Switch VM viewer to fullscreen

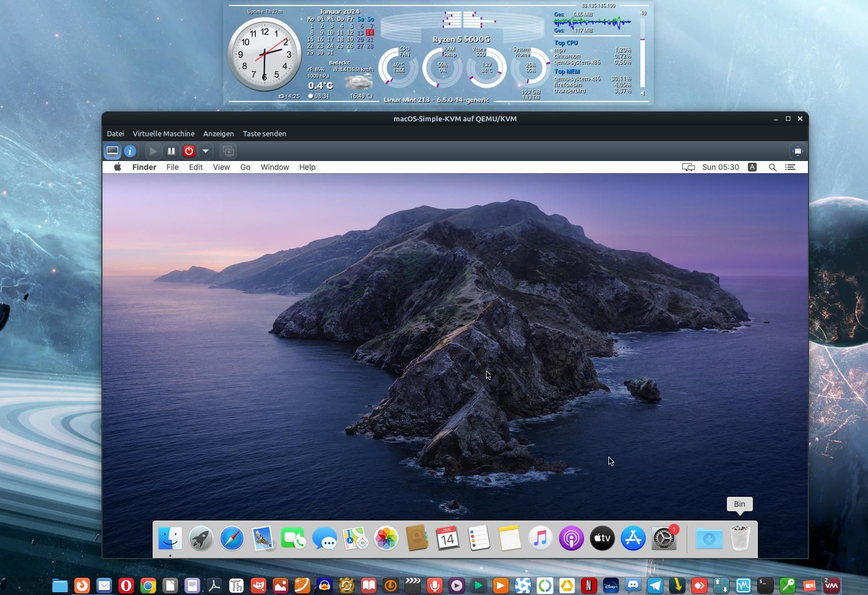point(797,151)
